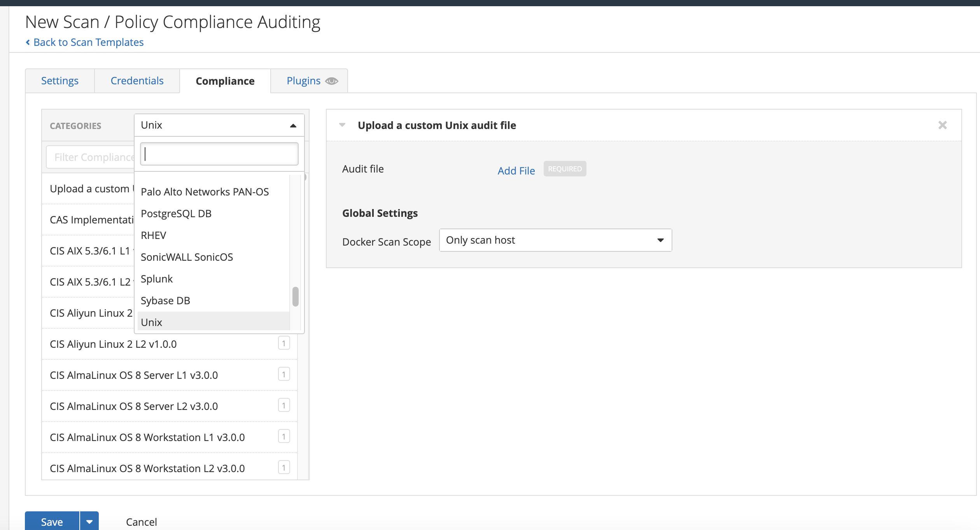Click Cancel to discard the scan
This screenshot has width=980, height=530.
[x=142, y=522]
